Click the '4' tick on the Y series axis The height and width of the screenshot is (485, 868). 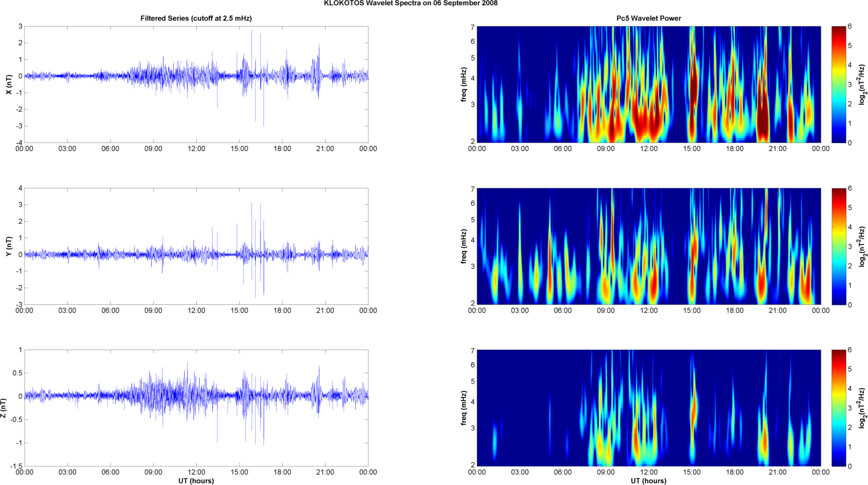[x=21, y=188]
